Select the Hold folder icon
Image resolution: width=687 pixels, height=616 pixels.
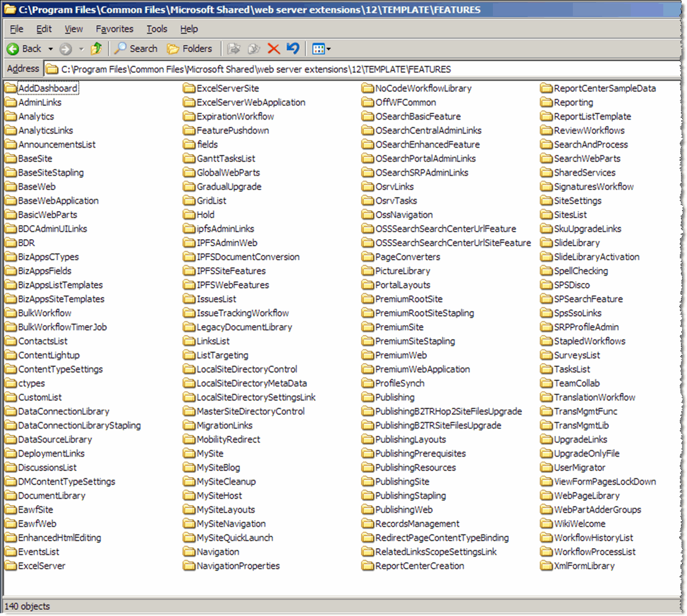(x=189, y=215)
